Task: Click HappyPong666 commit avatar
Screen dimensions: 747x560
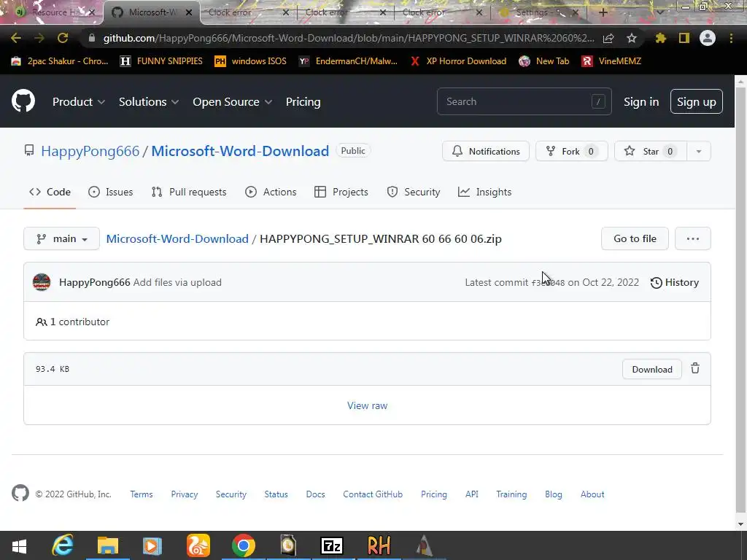Action: click(x=42, y=282)
